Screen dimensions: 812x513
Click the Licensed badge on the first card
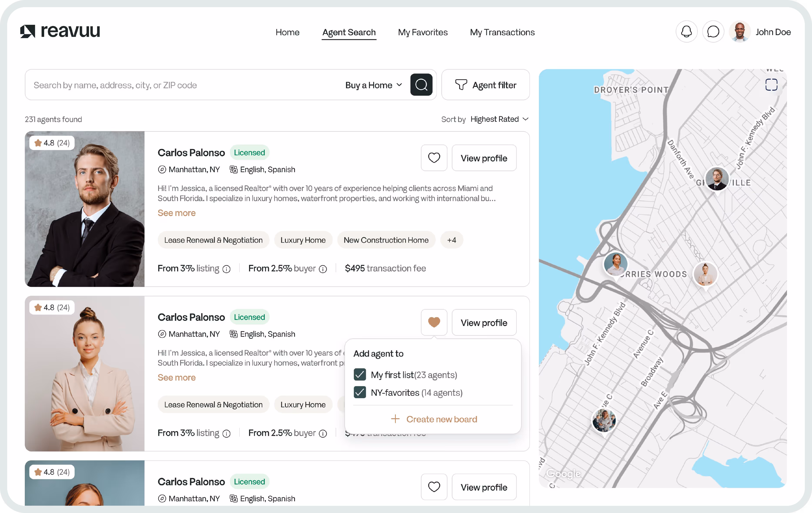pyautogui.click(x=249, y=153)
